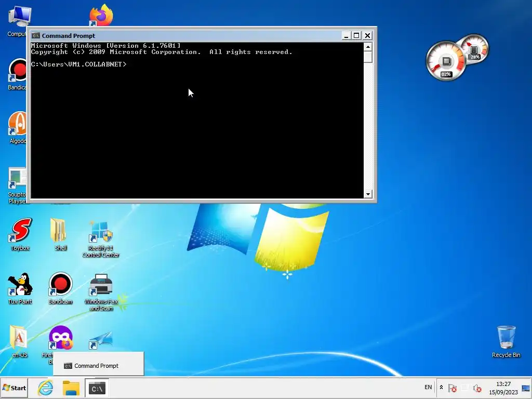Open the Computer desktop icon

pyautogui.click(x=19, y=21)
